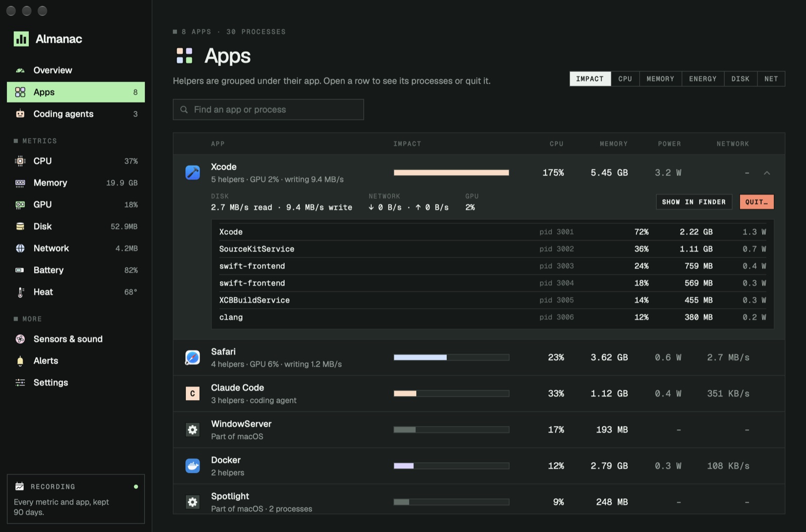Screen dimensions: 806x532
Task: Switch to the Disk sort tab
Action: click(x=741, y=79)
